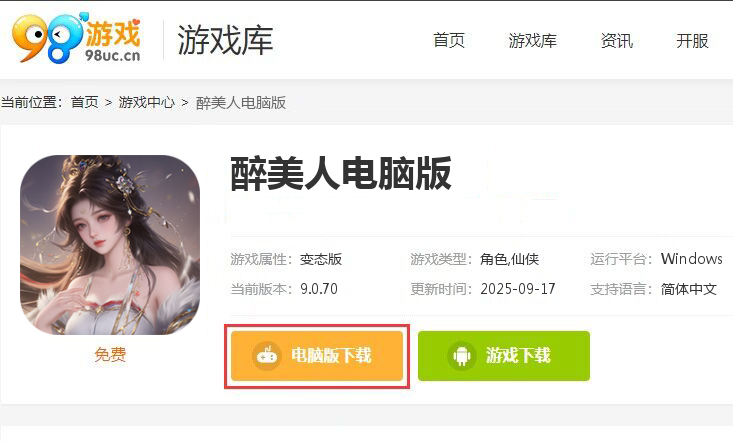Click the gamepad icon on 电脑版下载

click(267, 356)
